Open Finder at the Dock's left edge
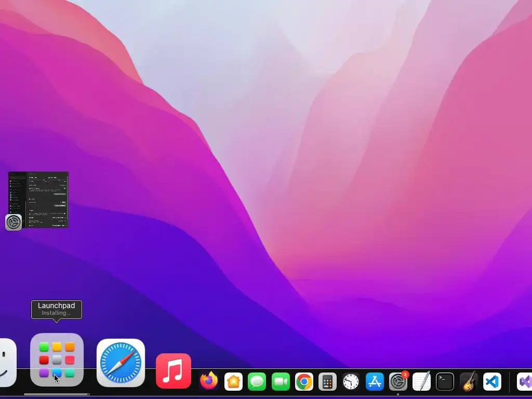This screenshot has height=399, width=532. pyautogui.click(x=7, y=362)
